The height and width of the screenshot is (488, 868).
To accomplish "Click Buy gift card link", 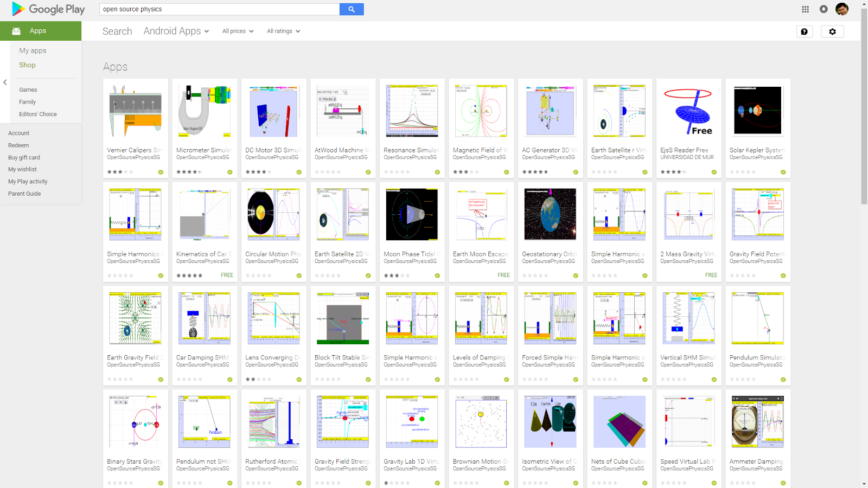I will point(24,158).
